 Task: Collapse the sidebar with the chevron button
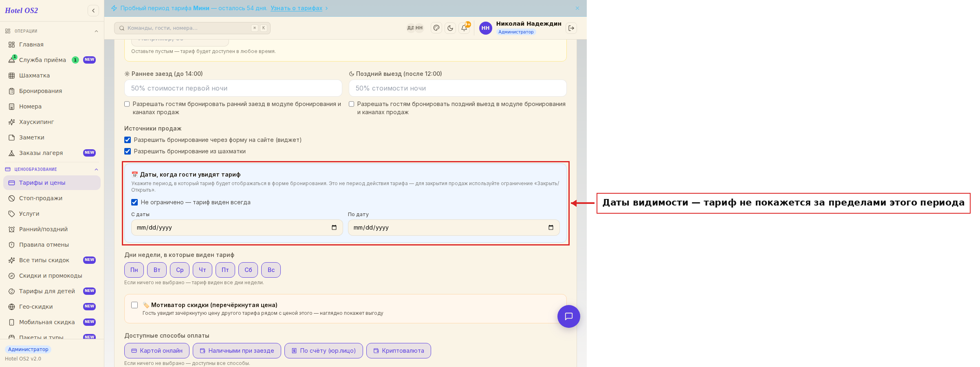93,11
